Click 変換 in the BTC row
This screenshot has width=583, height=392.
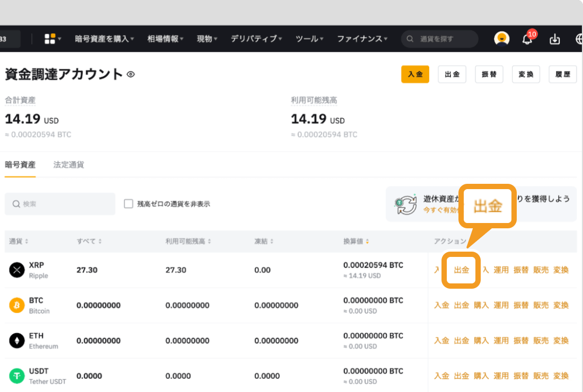[x=561, y=306]
